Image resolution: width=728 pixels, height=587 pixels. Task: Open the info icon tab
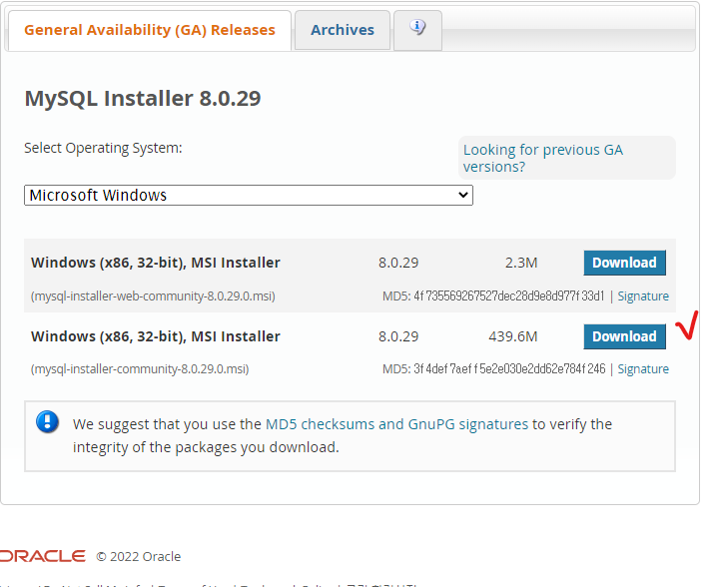pyautogui.click(x=417, y=29)
